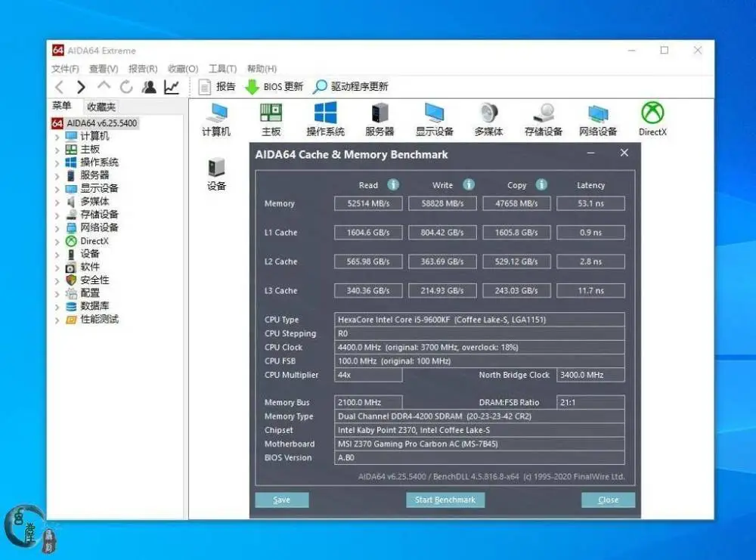This screenshot has height=560, width=756.
Task: Open the BIOS update green arrow
Action: 252,87
